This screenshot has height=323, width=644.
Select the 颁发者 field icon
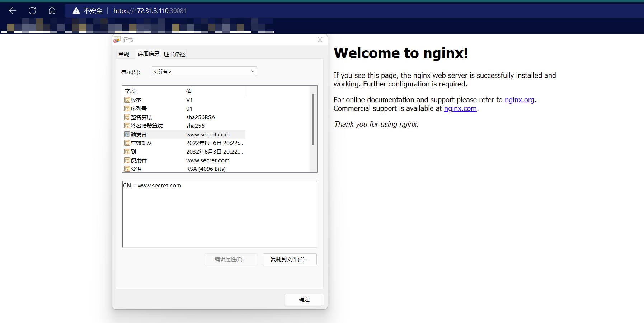127,134
